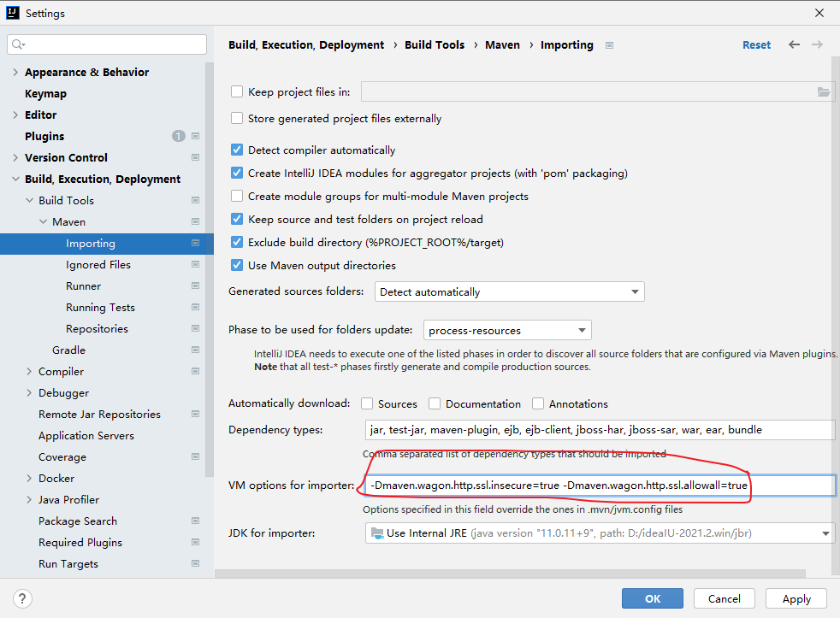Toggle Store generated project files externally
Viewport: 840px width, 618px height.
pyautogui.click(x=237, y=118)
